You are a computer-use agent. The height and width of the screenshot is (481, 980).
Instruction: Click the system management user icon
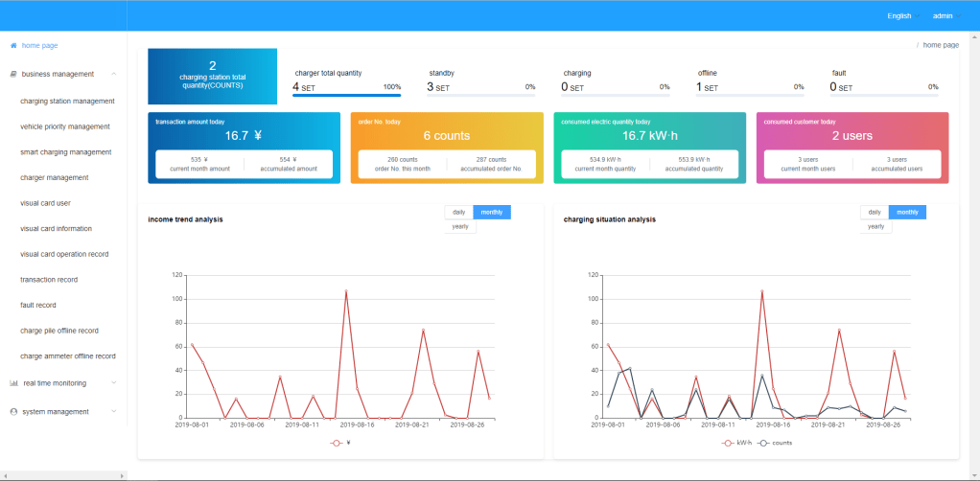pyautogui.click(x=13, y=412)
